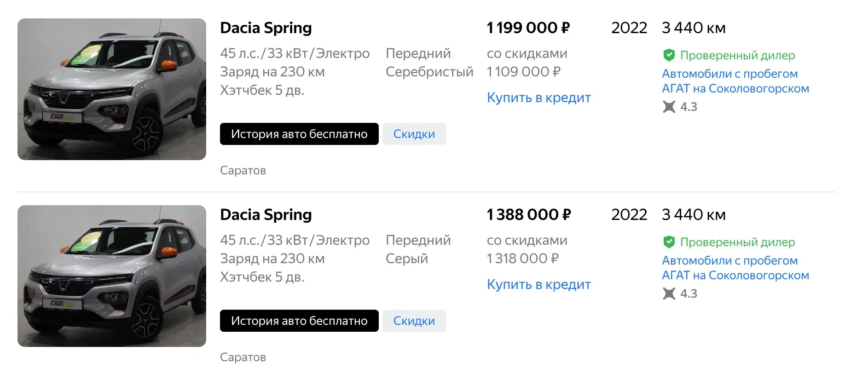The height and width of the screenshot is (381, 868).
Task: Buy the 1 199 000 ₽ car on credit
Action: tap(538, 98)
